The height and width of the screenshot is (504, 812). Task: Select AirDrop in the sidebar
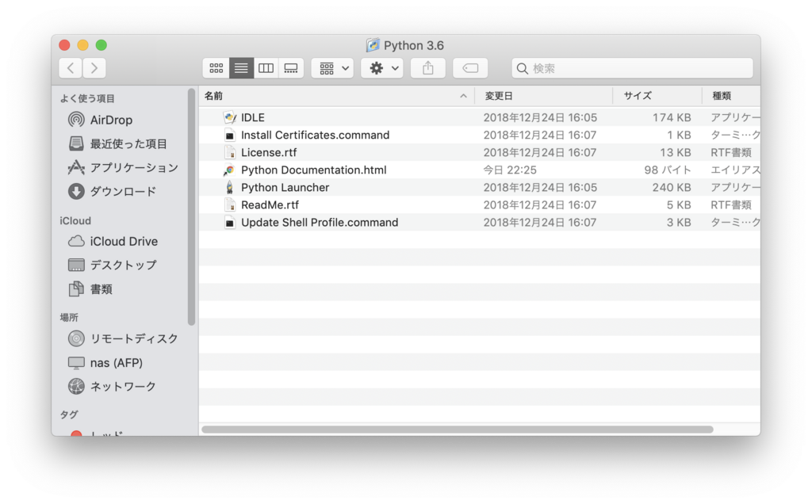(111, 120)
